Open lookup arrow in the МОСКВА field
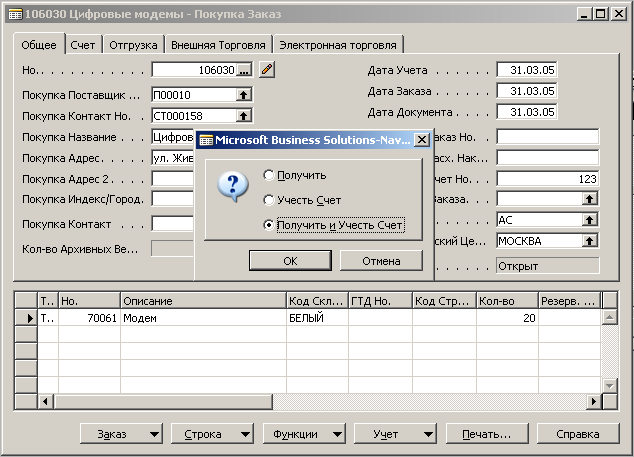This screenshot has width=634, height=457. [590, 241]
